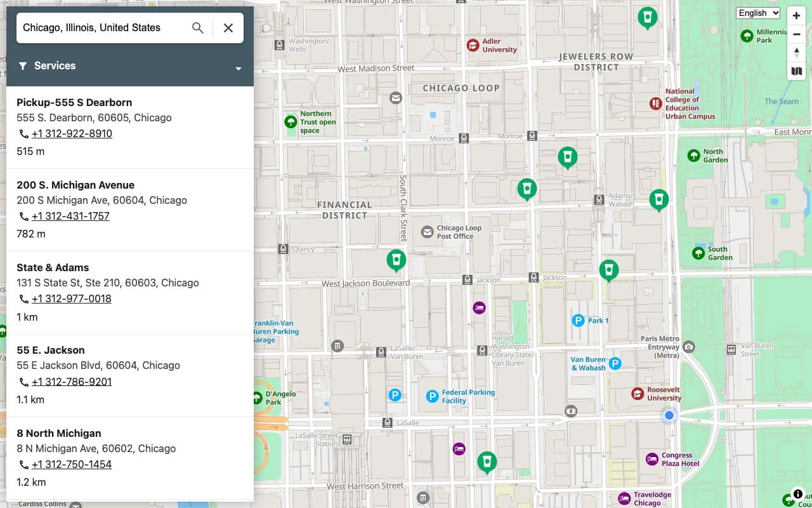Click Park 1 parking icon
This screenshot has height=508, width=812.
(578, 321)
